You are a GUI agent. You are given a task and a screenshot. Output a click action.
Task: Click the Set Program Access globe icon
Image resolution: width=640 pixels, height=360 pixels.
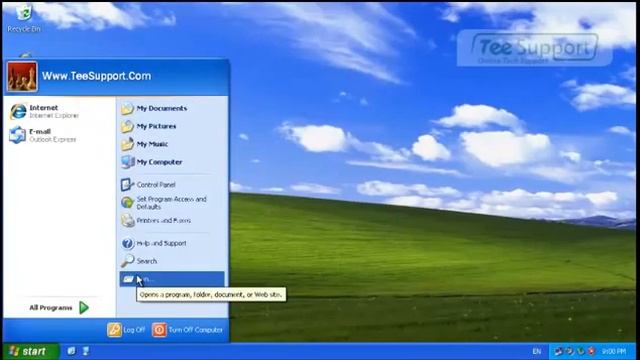pyautogui.click(x=127, y=202)
